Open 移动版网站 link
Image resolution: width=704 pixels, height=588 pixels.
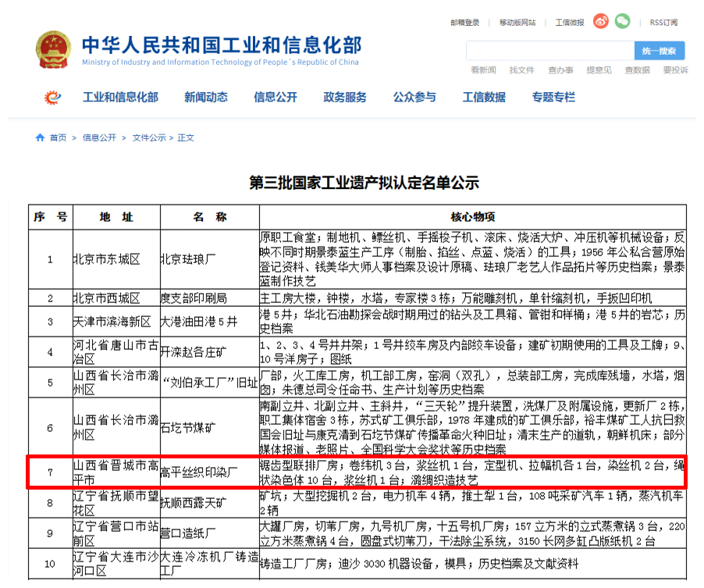517,23
